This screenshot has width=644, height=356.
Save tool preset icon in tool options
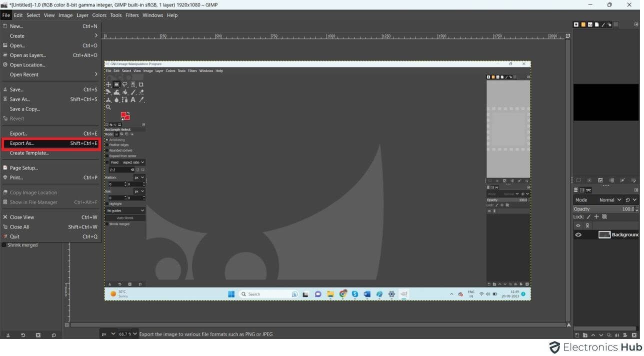point(8,335)
